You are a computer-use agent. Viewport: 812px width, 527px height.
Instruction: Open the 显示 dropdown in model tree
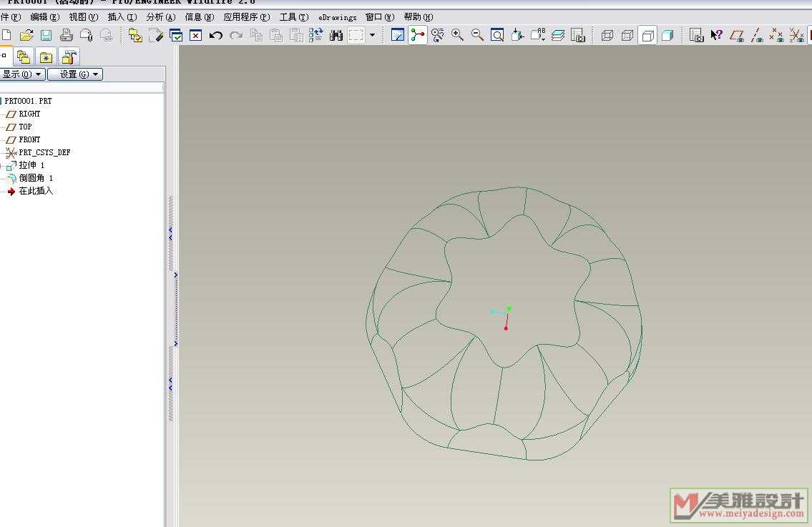tap(22, 74)
